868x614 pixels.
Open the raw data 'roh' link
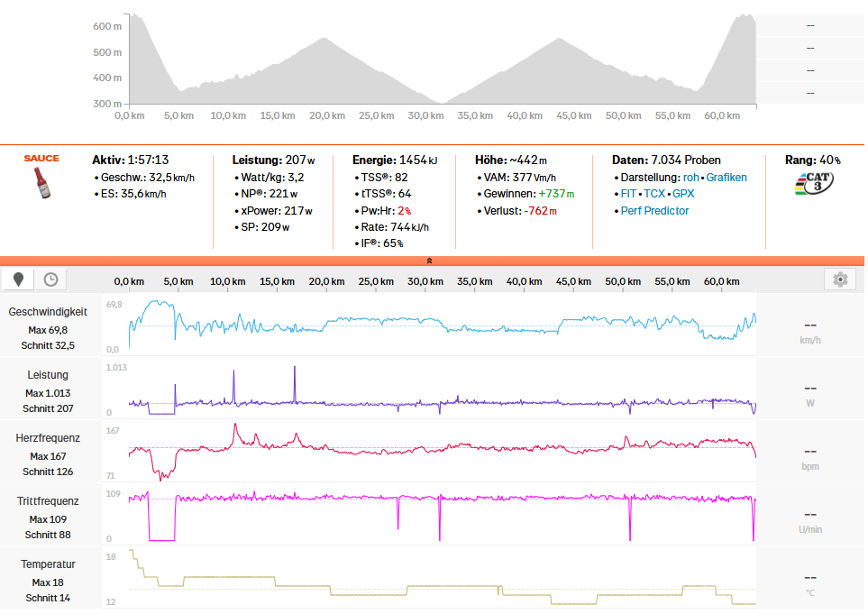[x=691, y=178]
